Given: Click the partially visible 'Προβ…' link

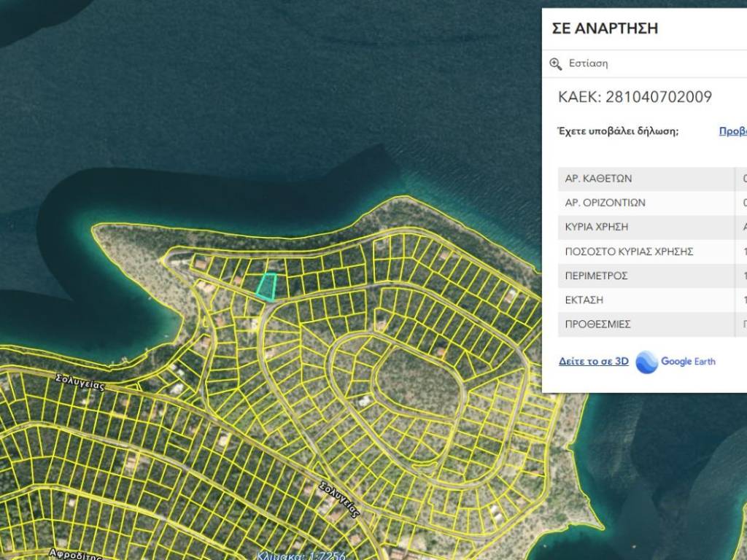Looking at the screenshot, I should pyautogui.click(x=732, y=131).
